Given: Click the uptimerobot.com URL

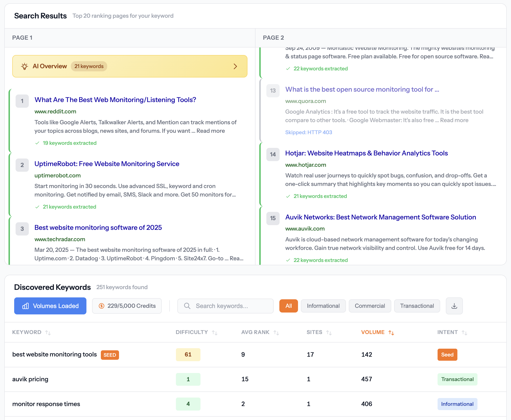Looking at the screenshot, I should (x=58, y=176).
